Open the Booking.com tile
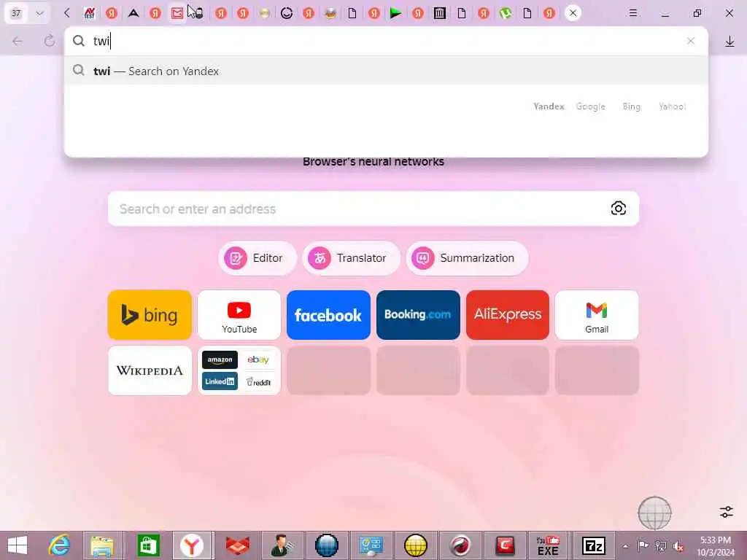Image resolution: width=747 pixels, height=560 pixels. (418, 315)
